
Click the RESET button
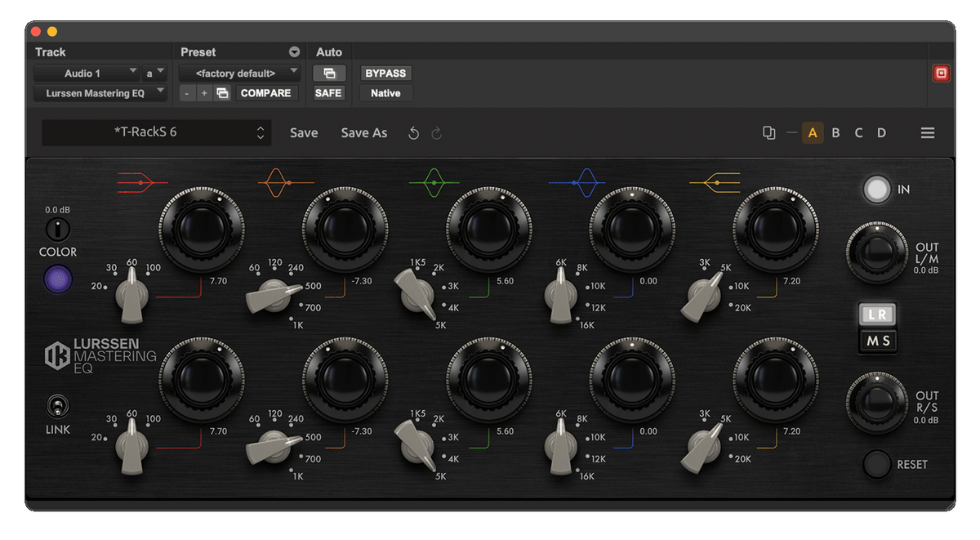point(877,464)
